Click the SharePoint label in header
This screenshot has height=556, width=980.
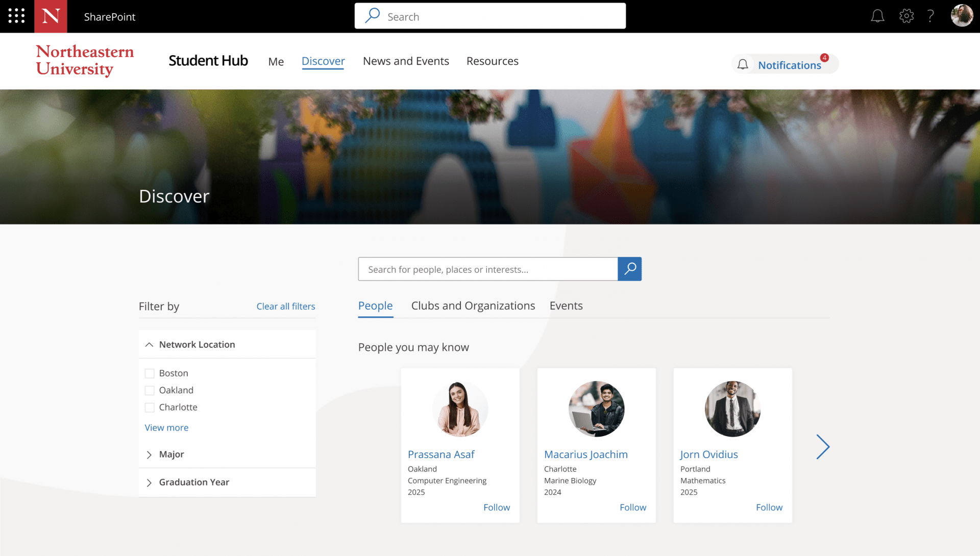[x=109, y=17]
